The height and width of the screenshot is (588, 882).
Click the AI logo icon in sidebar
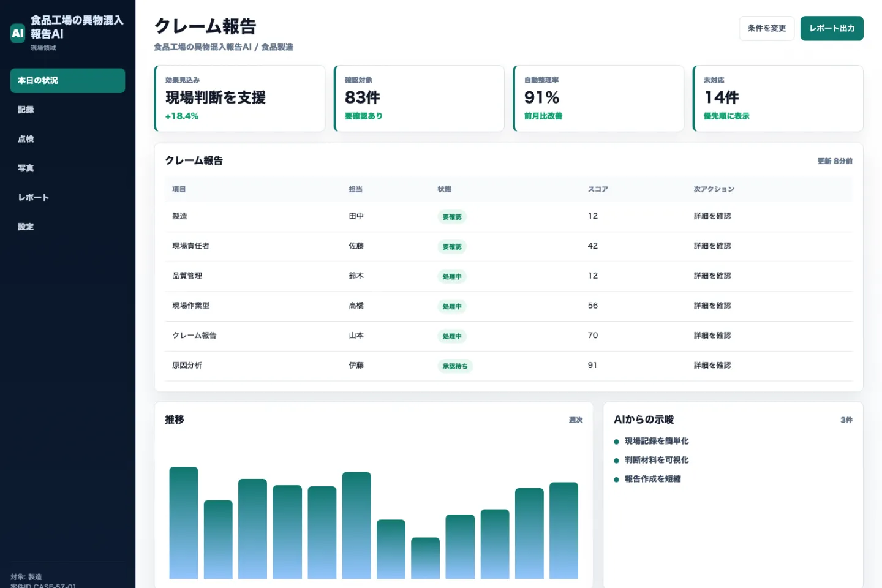18,33
